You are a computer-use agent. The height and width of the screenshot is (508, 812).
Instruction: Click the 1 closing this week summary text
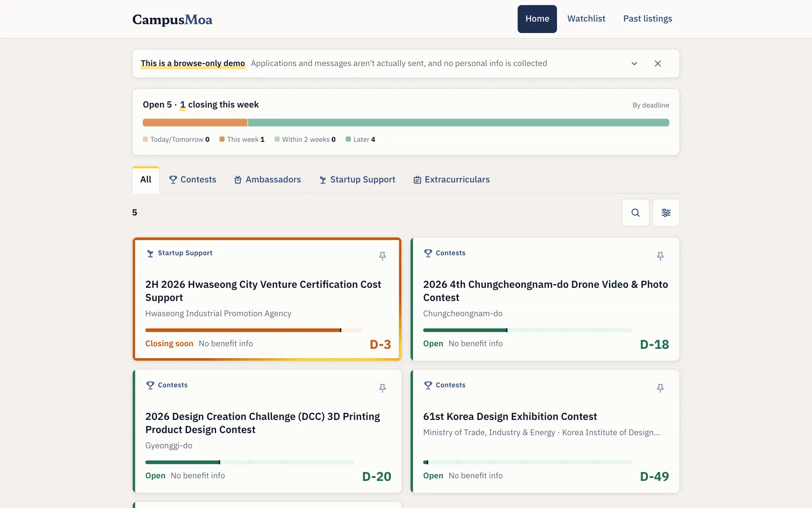219,105
